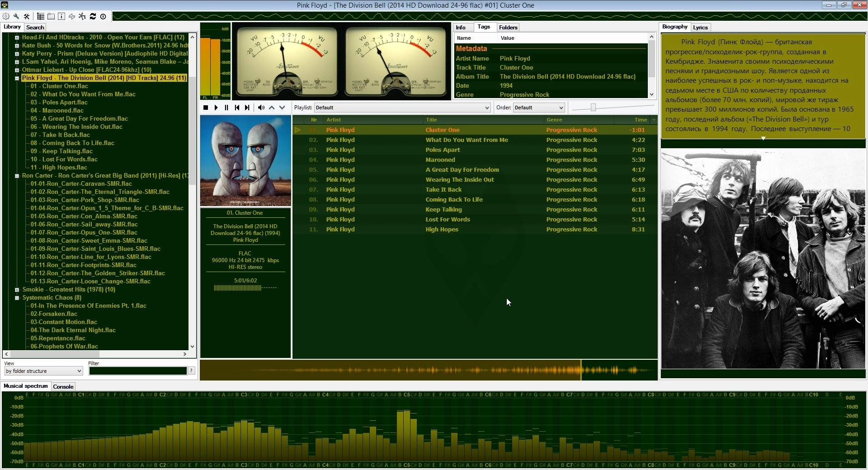Image resolution: width=868 pixels, height=470 pixels.
Task: Switch to the Library tab
Action: [12, 27]
